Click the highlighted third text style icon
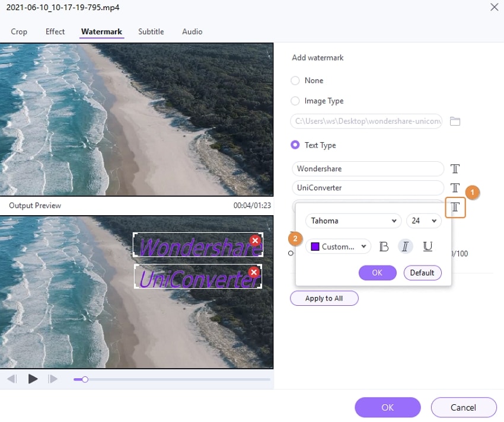The image size is (504, 422). (x=455, y=207)
